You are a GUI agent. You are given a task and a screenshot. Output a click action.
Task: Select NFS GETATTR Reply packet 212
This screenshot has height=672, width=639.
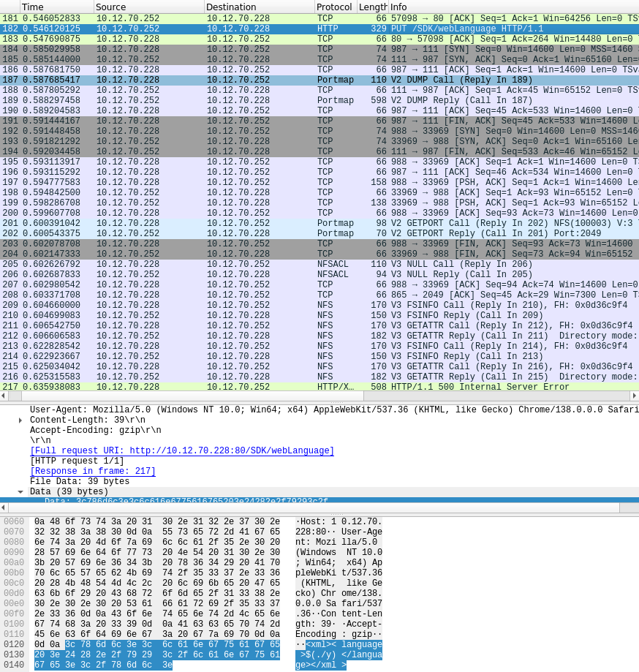(x=219, y=334)
